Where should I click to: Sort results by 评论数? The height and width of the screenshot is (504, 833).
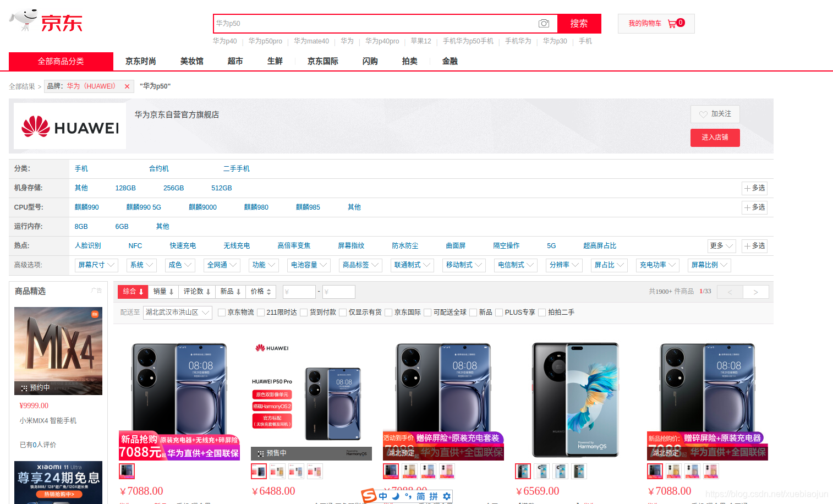click(196, 292)
